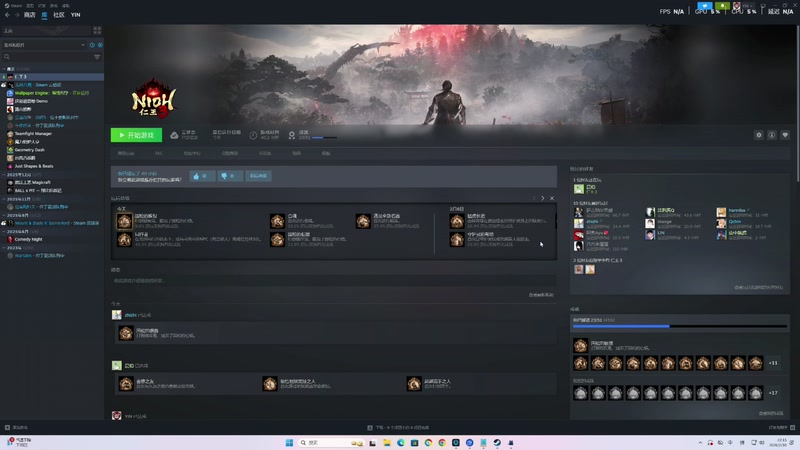This screenshot has width=800, height=450.
Task: Collapse the 2025年12月 group in sidebar
Action: tap(4, 174)
